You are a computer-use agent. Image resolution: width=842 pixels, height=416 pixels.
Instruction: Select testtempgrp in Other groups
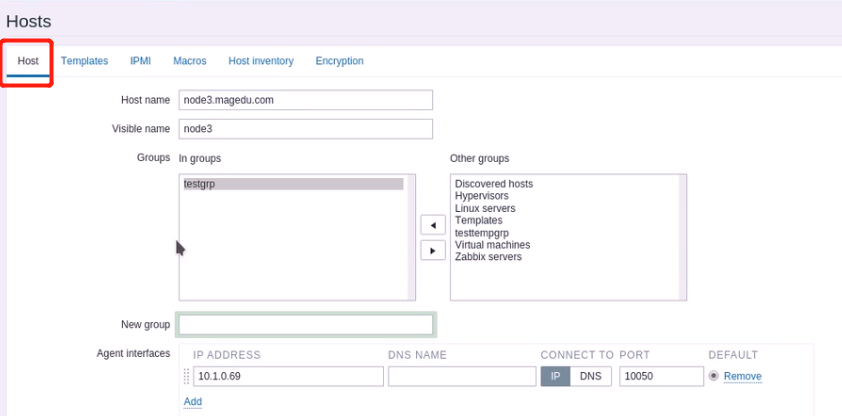[482, 232]
